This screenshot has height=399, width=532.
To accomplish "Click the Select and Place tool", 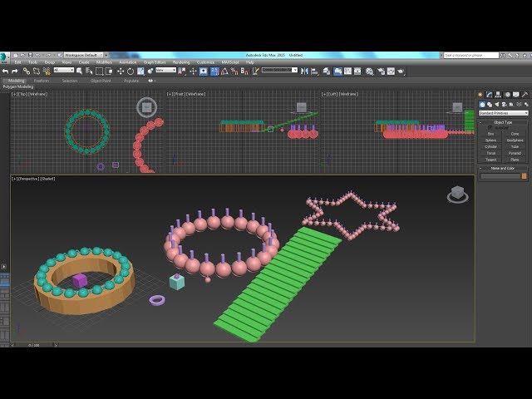I will click(x=150, y=71).
